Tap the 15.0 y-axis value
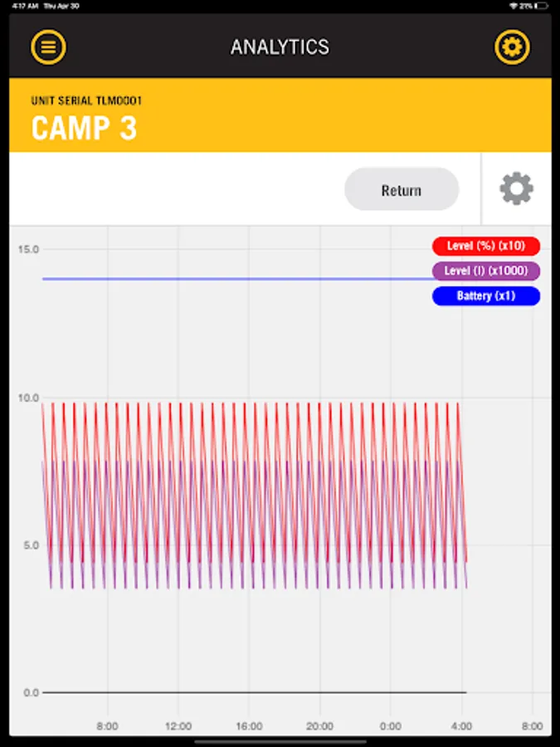Image resolution: width=560 pixels, height=747 pixels. point(28,249)
